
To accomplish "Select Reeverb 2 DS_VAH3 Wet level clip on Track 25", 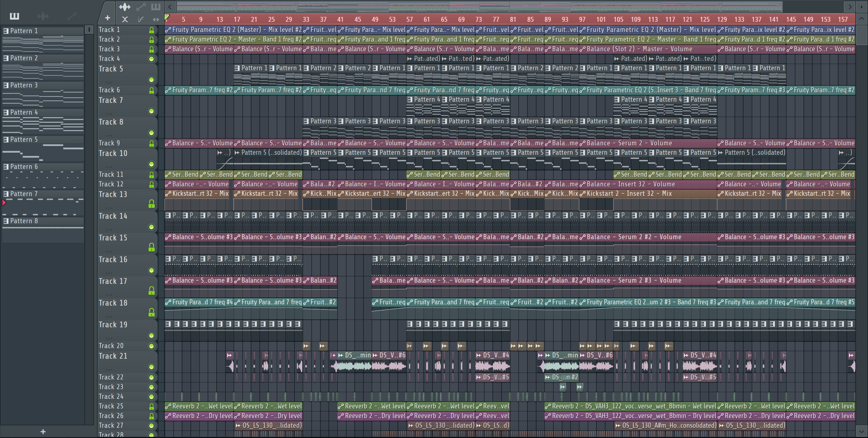I will tap(631, 406).
